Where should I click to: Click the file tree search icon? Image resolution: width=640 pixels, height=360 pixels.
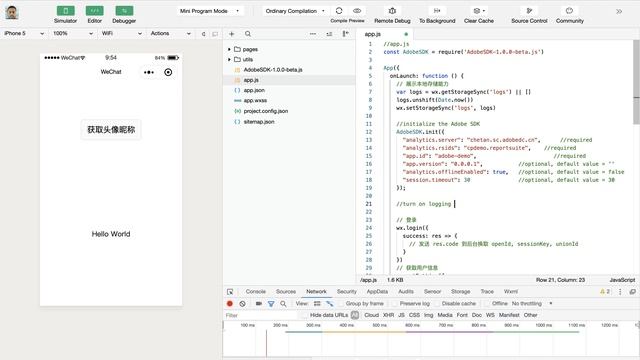click(x=248, y=34)
